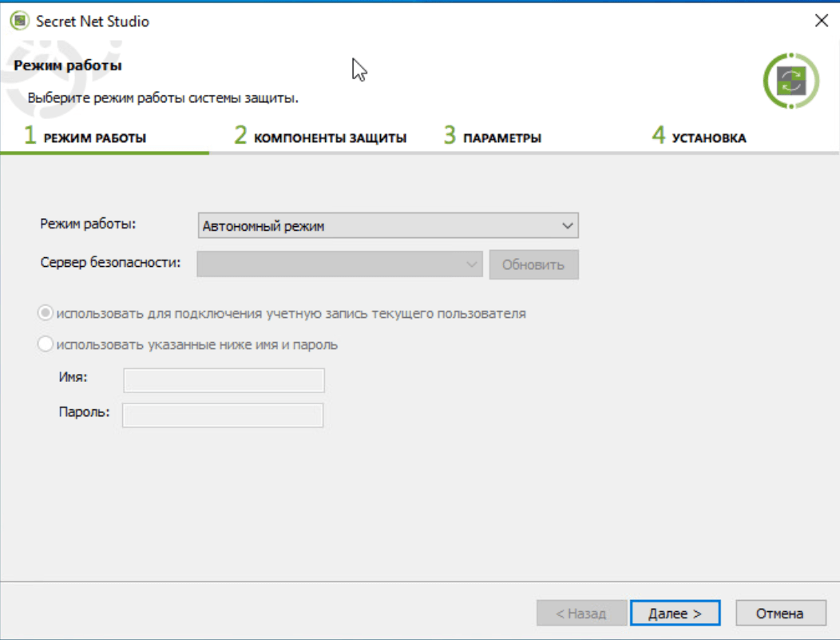This screenshot has width=840, height=640.
Task: Select radio option to use current user account
Action: [46, 313]
